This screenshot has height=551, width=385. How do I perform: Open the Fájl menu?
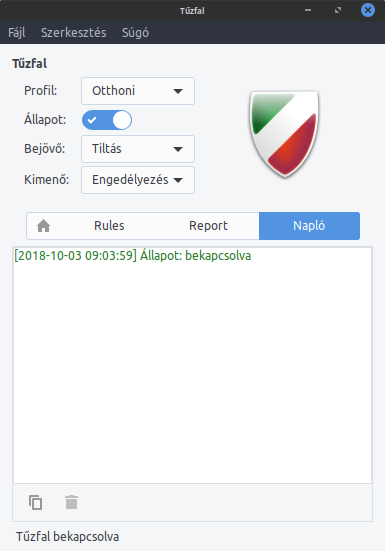click(17, 33)
